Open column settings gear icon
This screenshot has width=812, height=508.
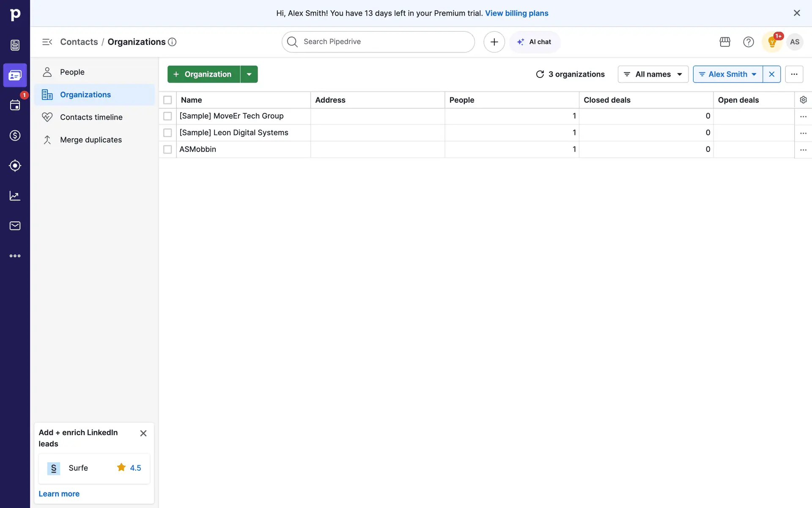click(803, 100)
